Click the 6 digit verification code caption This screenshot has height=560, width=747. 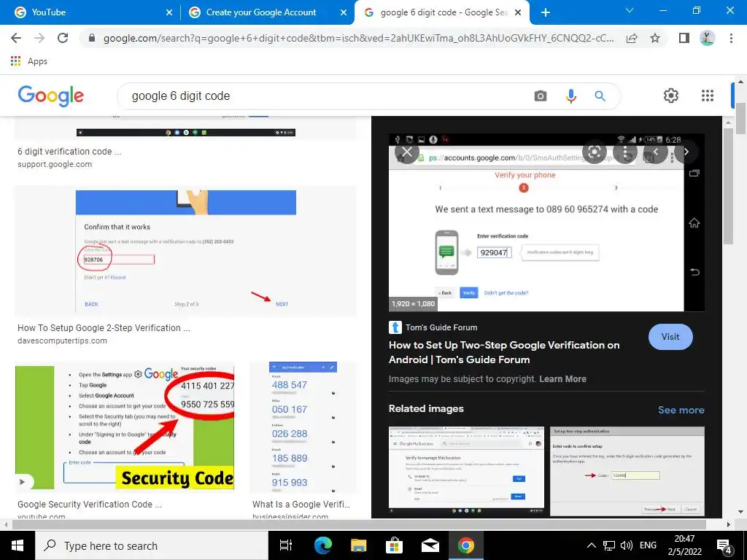tap(69, 152)
